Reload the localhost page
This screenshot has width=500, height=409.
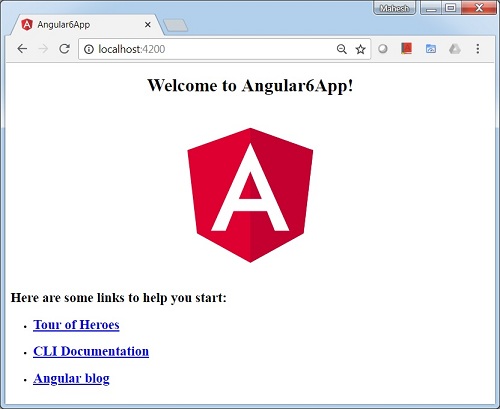64,49
